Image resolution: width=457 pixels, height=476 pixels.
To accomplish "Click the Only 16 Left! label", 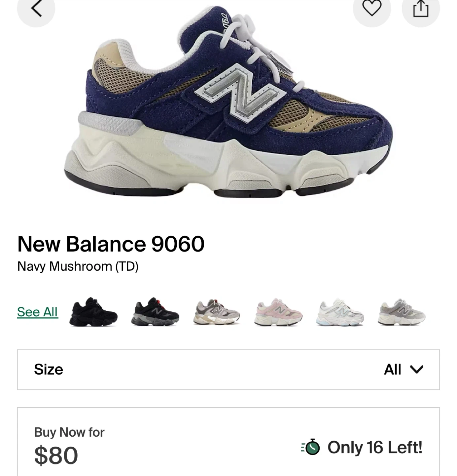I will (x=375, y=447).
